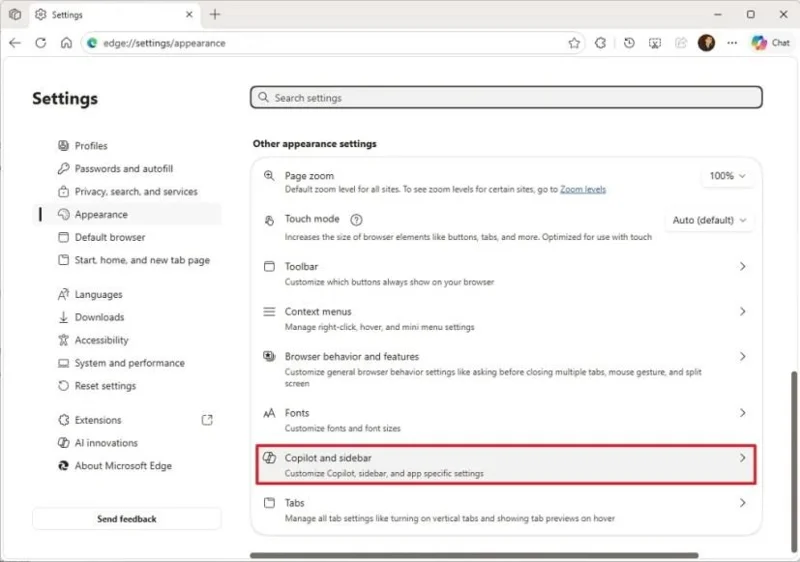Refresh the page with reload icon

tap(41, 43)
